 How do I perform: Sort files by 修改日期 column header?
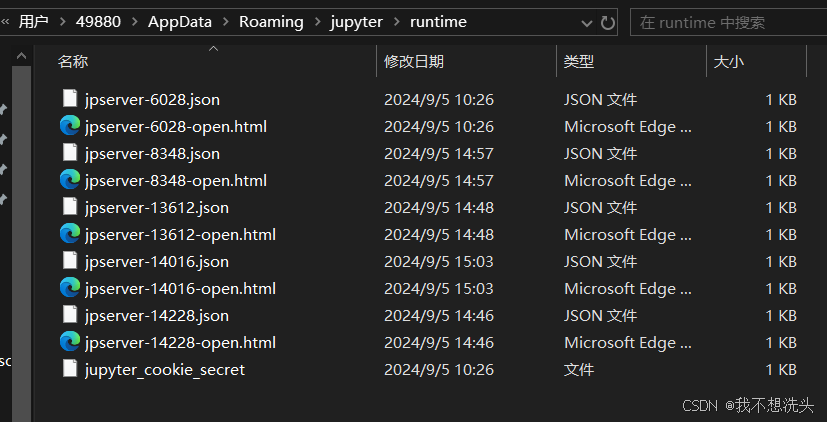click(414, 62)
